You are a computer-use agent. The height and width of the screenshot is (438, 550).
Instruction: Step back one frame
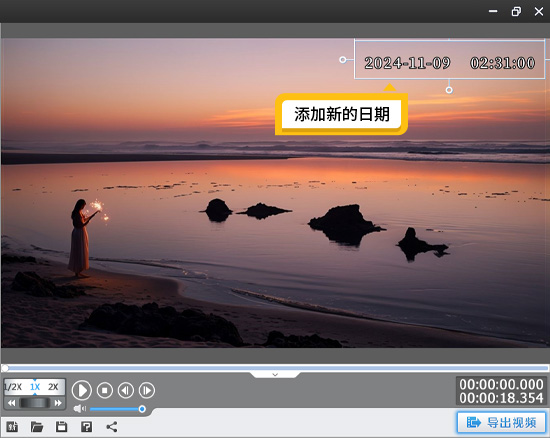point(126,390)
